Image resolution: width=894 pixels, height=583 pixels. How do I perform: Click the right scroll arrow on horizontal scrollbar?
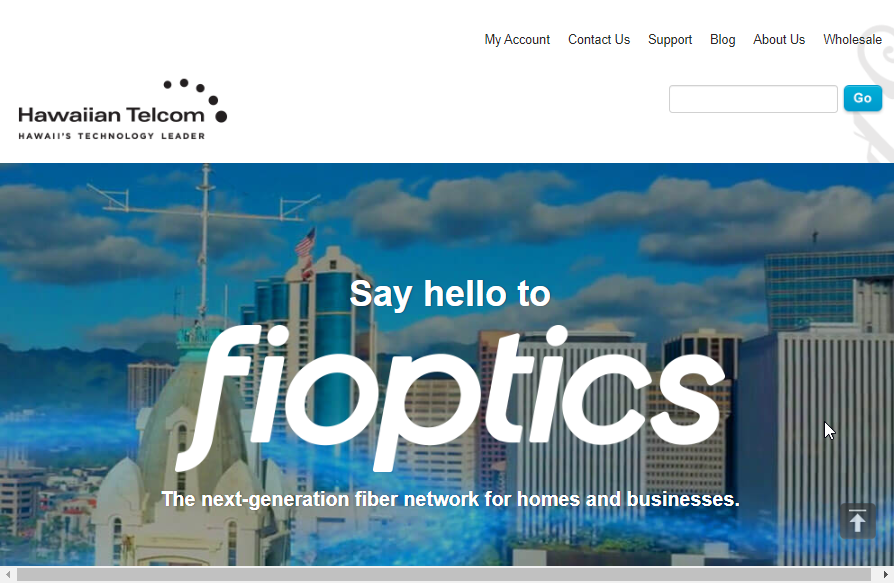(x=885, y=574)
